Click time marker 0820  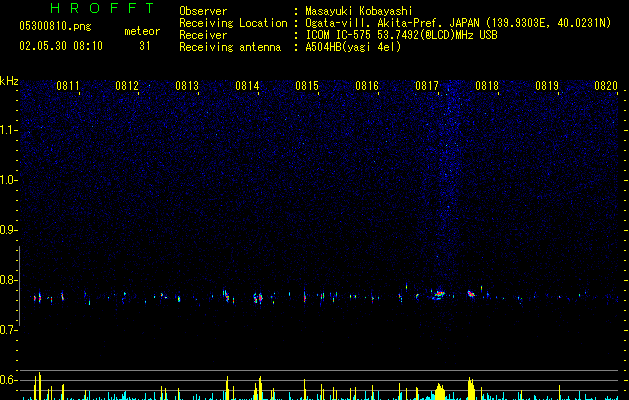pyautogui.click(x=606, y=86)
